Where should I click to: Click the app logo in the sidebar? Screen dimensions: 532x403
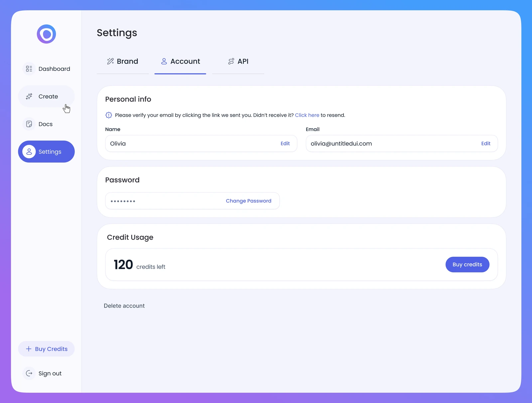point(46,34)
